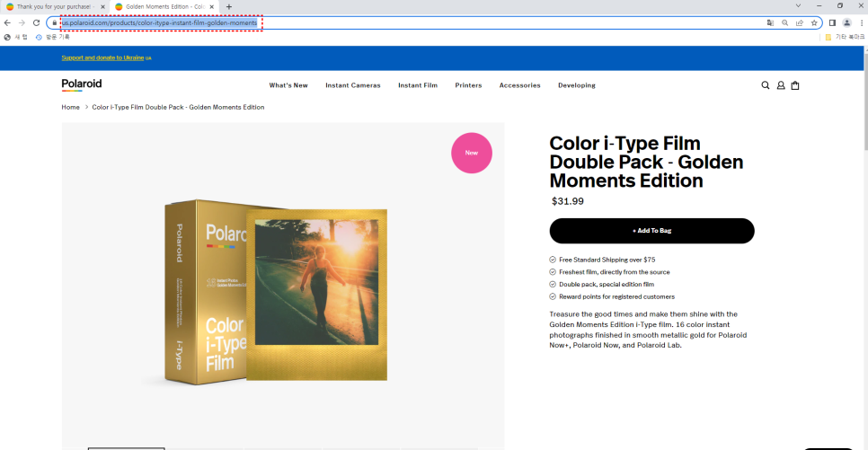Click the browser forward arrow
This screenshot has width=868, height=450.
click(x=22, y=22)
